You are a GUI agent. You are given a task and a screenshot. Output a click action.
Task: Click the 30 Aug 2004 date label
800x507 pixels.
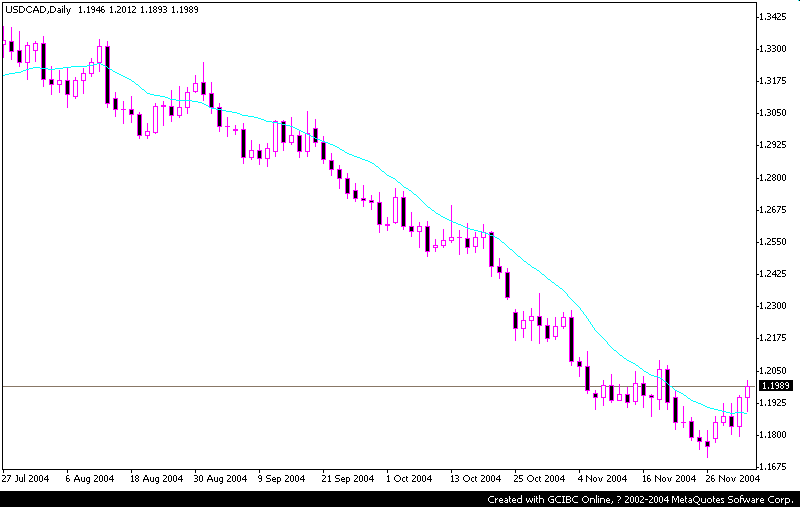(x=220, y=479)
